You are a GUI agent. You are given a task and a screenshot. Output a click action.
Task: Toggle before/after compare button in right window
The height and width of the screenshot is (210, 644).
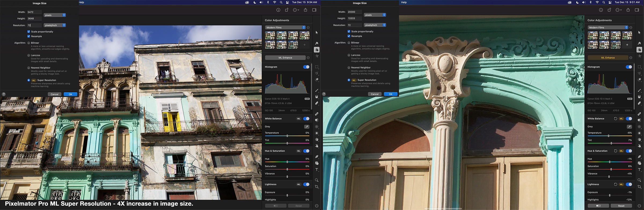598,206
